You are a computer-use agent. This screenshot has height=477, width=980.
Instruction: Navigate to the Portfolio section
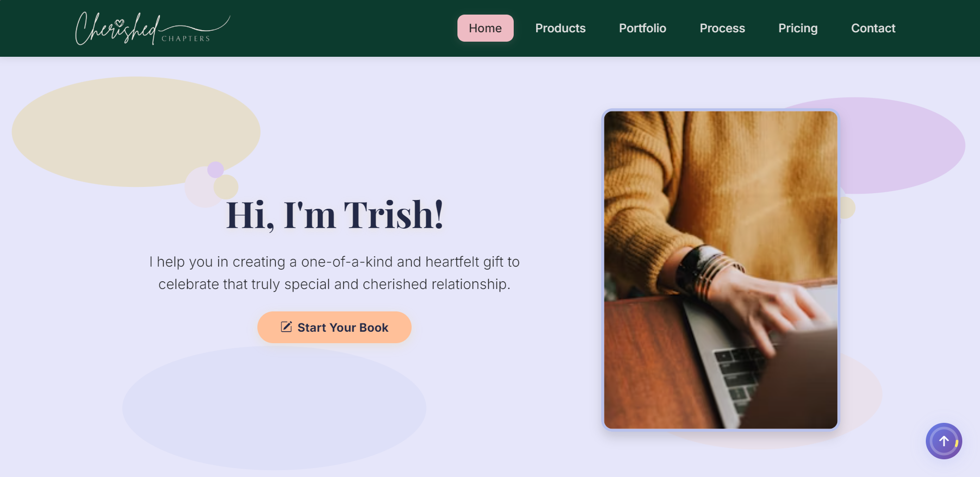point(641,28)
